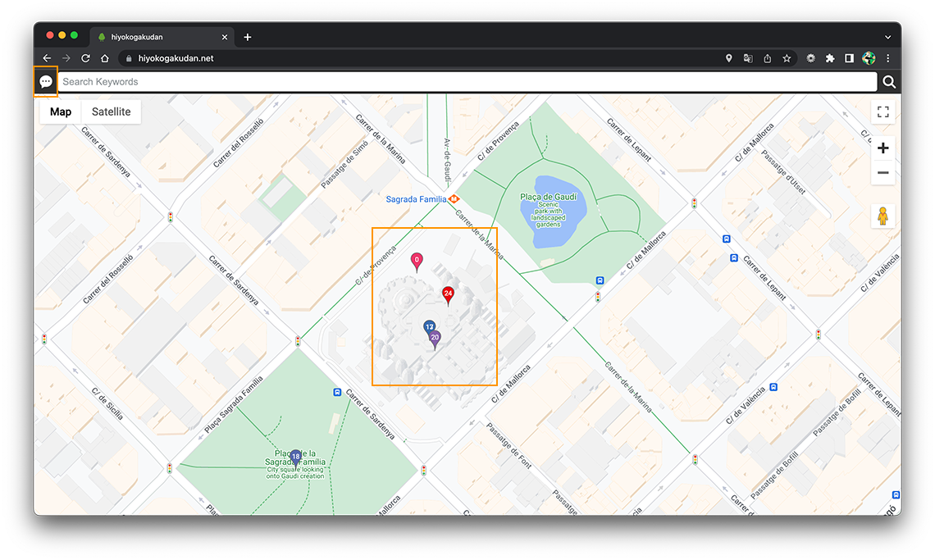Open the Chrome three-dot menu
Image resolution: width=935 pixels, height=560 pixels.
click(x=888, y=58)
